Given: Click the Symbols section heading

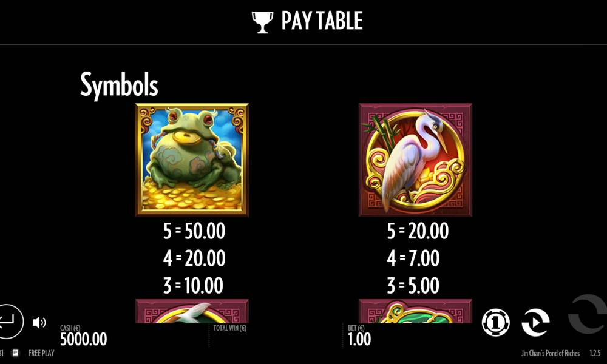Looking at the screenshot, I should pos(119,85).
